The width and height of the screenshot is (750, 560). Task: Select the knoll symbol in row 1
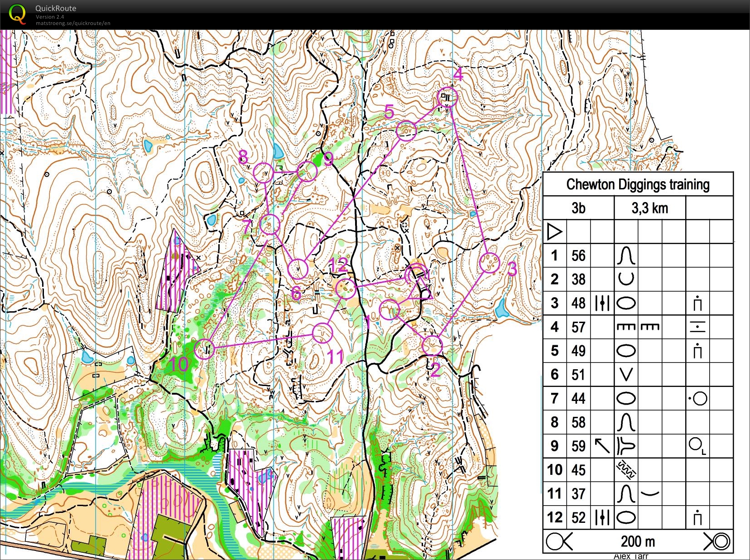(x=626, y=256)
